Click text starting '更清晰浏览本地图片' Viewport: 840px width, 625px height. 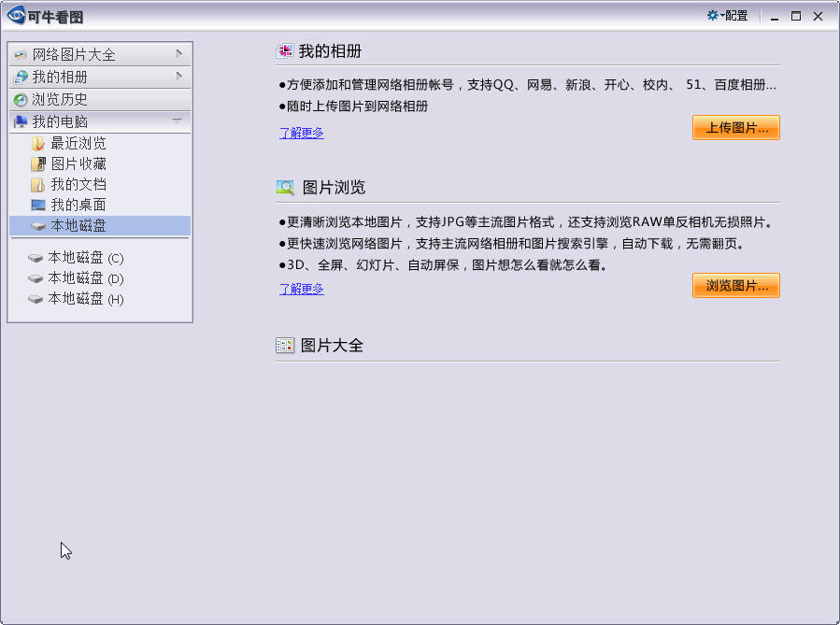529,222
